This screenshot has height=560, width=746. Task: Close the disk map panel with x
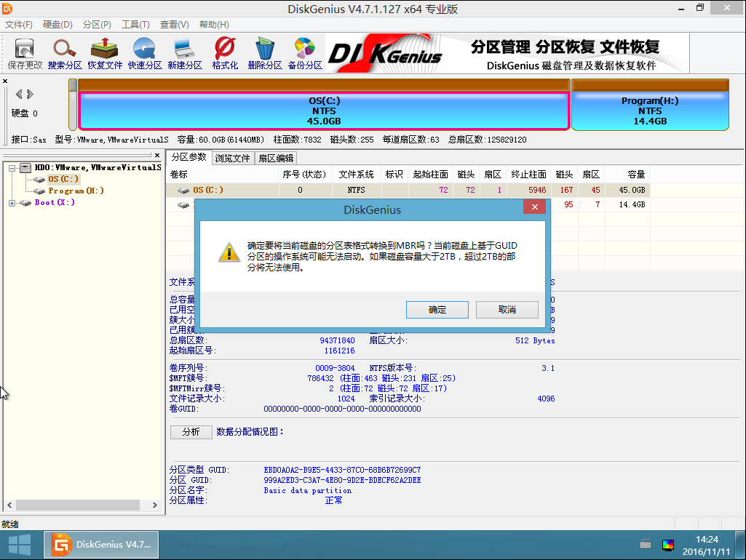tap(5, 81)
